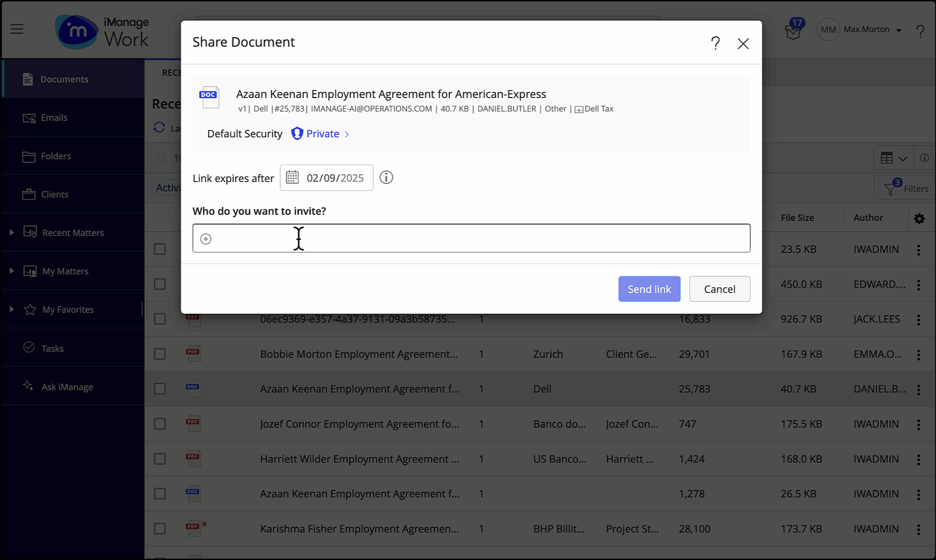Open the Tasks section icon
Viewport: 936px width, 560px height.
click(30, 348)
